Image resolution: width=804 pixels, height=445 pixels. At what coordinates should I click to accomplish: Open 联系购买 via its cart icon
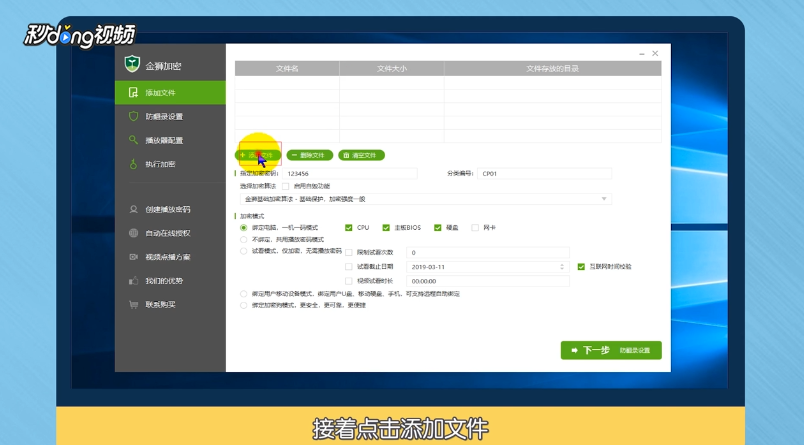click(x=133, y=305)
